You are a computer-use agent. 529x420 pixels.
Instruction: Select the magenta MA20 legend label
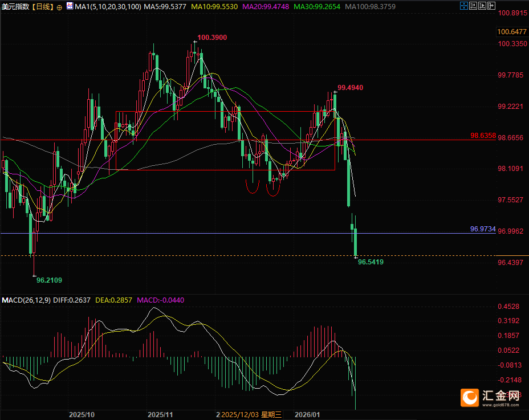tap(268, 6)
